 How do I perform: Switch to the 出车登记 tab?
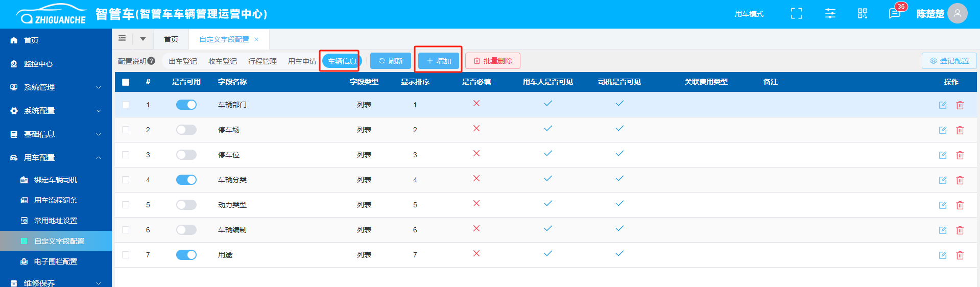coord(183,61)
